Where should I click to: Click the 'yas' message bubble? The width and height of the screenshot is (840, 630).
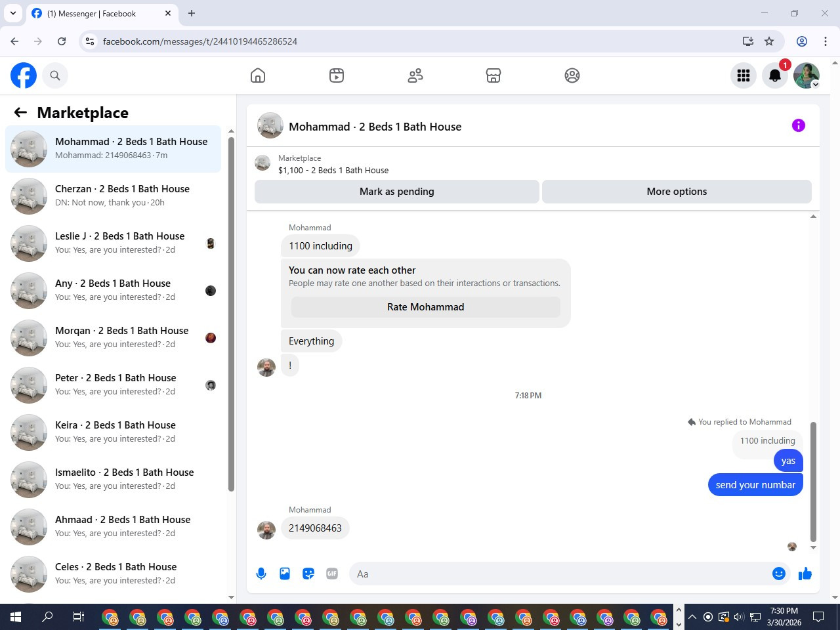pyautogui.click(x=788, y=461)
